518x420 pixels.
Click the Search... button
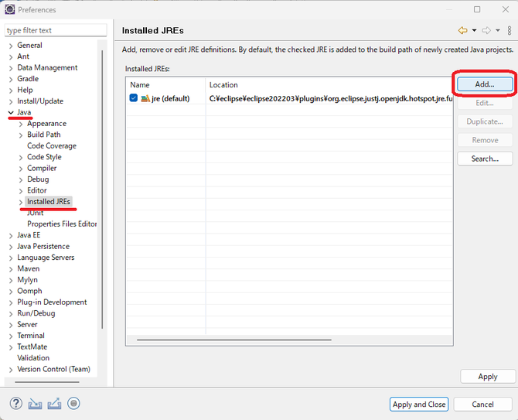tap(485, 159)
